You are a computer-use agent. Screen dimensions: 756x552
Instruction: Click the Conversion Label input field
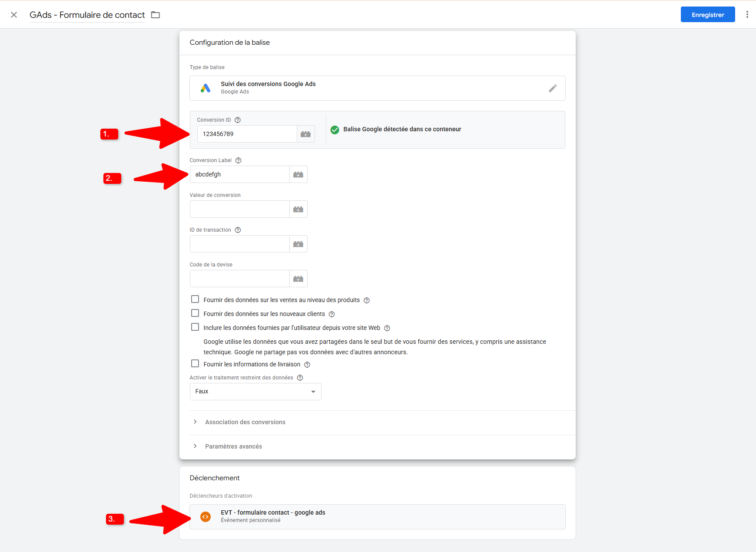click(240, 174)
